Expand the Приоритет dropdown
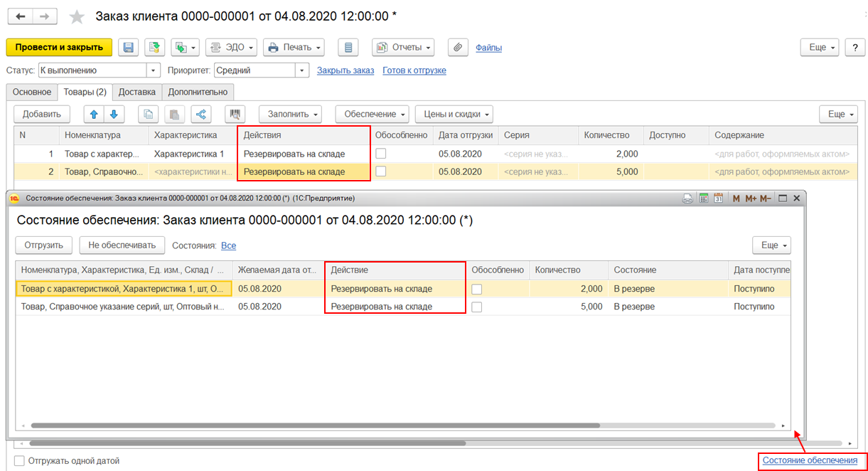This screenshot has height=471, width=868. coord(302,70)
